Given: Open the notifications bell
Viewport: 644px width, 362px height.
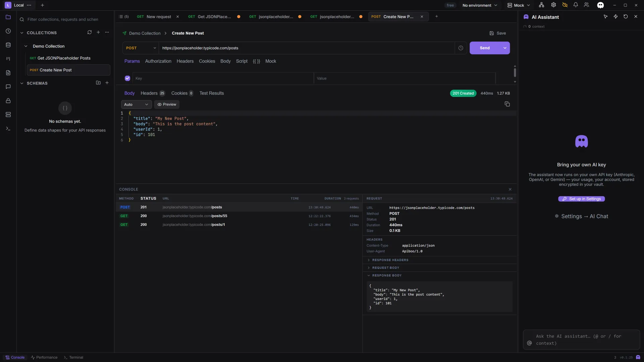Looking at the screenshot, I should (576, 5).
